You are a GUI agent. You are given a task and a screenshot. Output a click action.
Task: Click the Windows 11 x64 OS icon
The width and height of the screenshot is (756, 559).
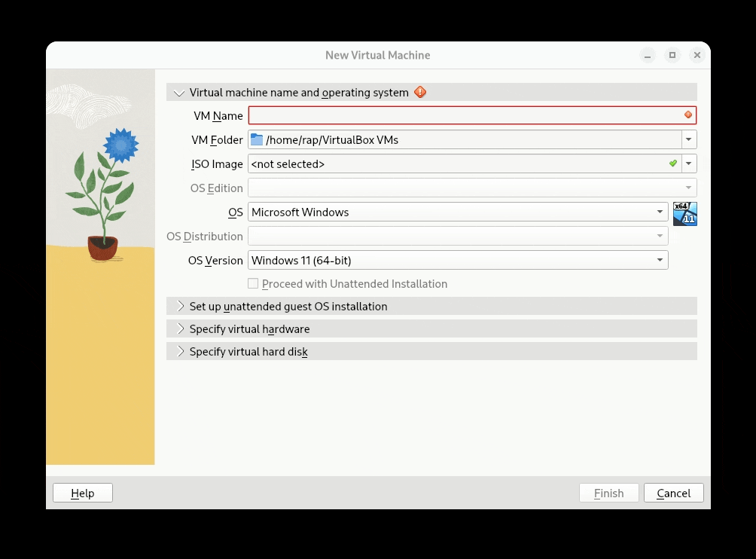tap(684, 213)
